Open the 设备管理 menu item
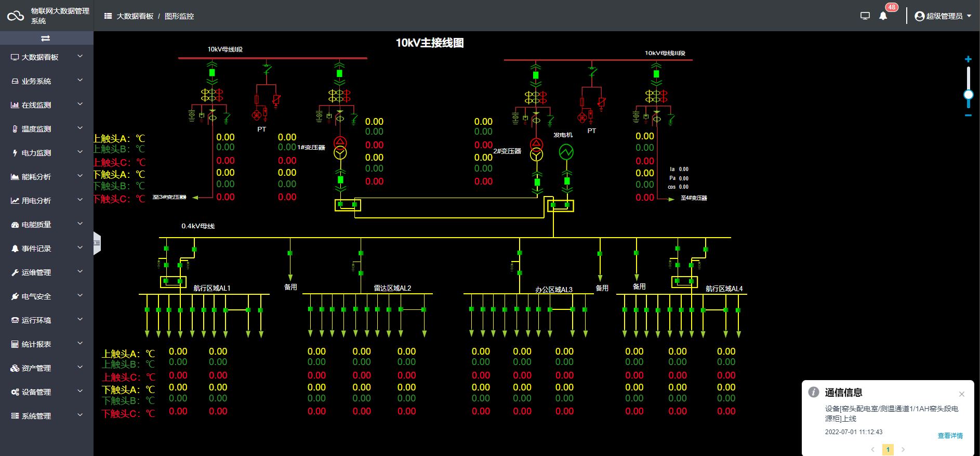Screen dimensions: 980x456 (47, 392)
